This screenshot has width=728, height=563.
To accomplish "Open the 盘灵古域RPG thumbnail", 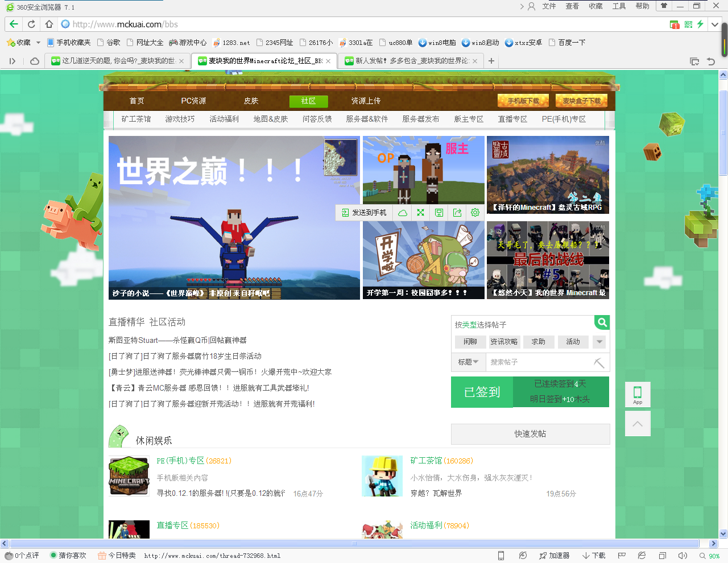I will (x=548, y=175).
